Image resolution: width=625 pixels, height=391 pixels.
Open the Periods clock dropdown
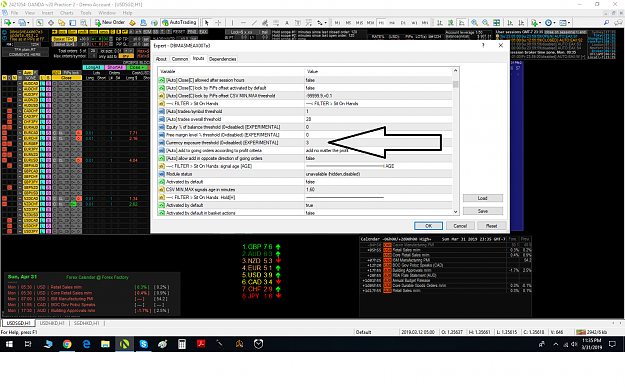click(550, 23)
